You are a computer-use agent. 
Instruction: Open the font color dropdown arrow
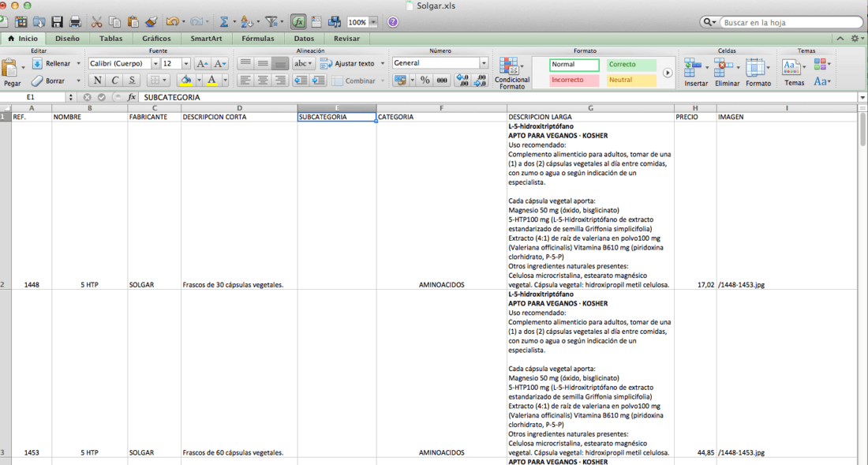(x=225, y=81)
